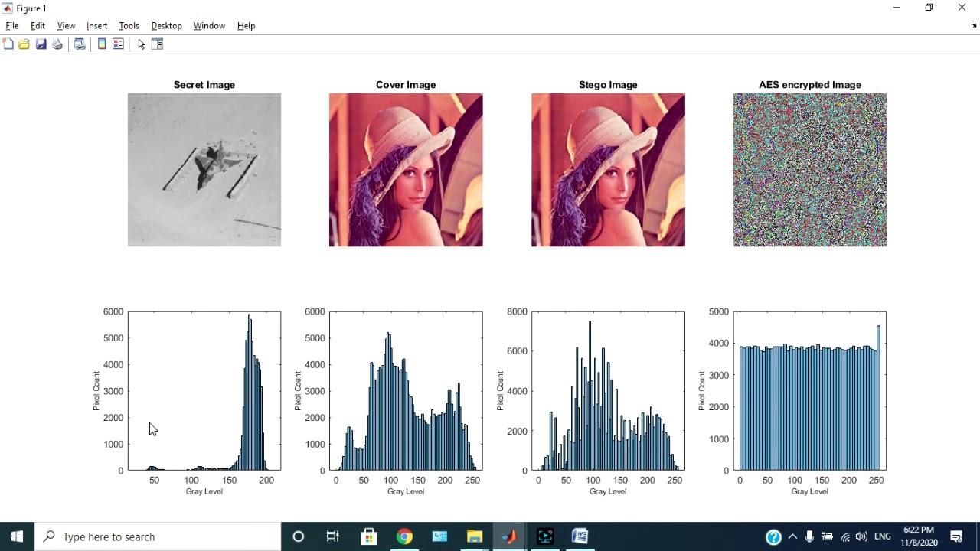
Task: Select the Stego Image picture
Action: pos(608,170)
